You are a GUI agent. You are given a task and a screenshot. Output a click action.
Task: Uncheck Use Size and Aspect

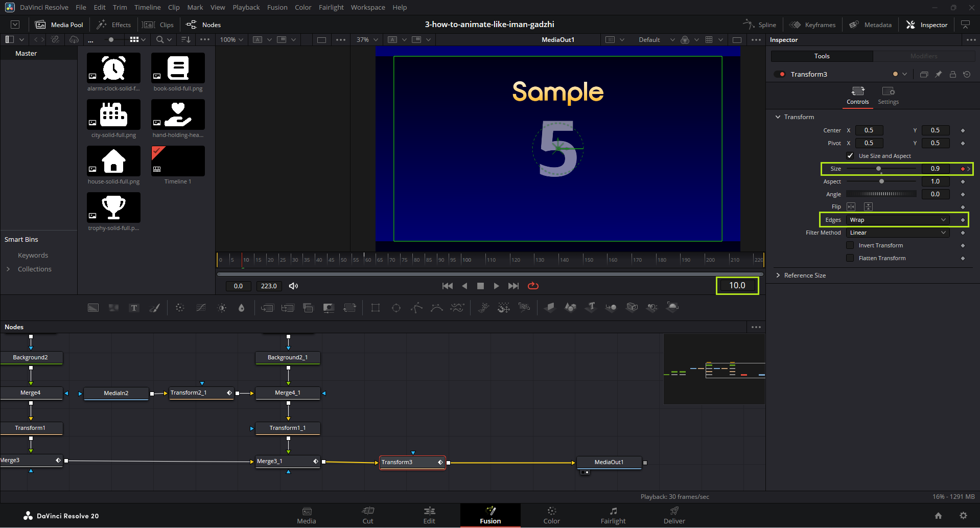click(x=850, y=156)
